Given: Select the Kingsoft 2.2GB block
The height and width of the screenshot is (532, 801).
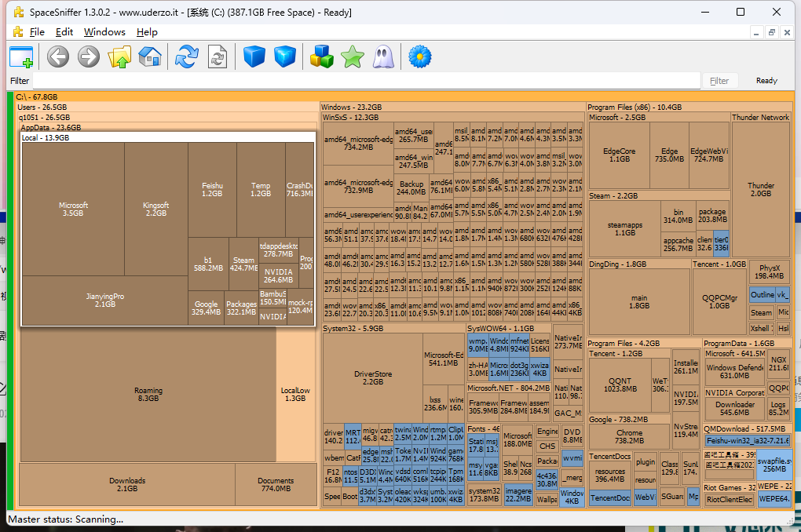Looking at the screenshot, I should 155,210.
